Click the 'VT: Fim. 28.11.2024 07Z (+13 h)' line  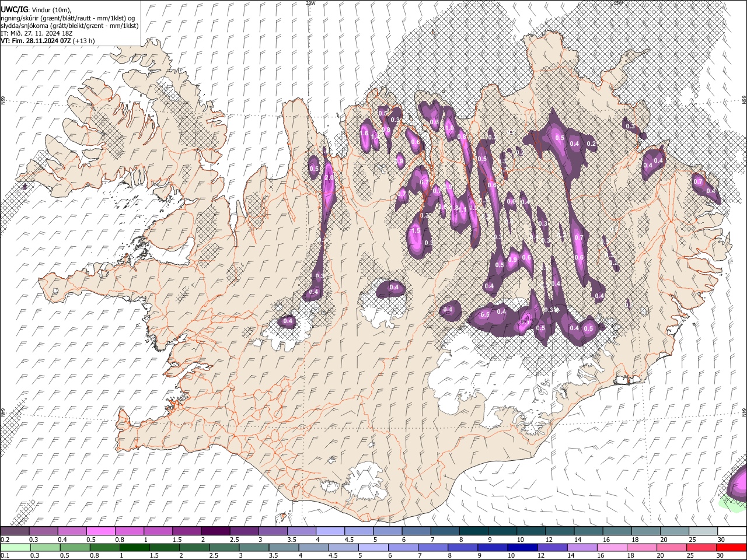click(48, 41)
